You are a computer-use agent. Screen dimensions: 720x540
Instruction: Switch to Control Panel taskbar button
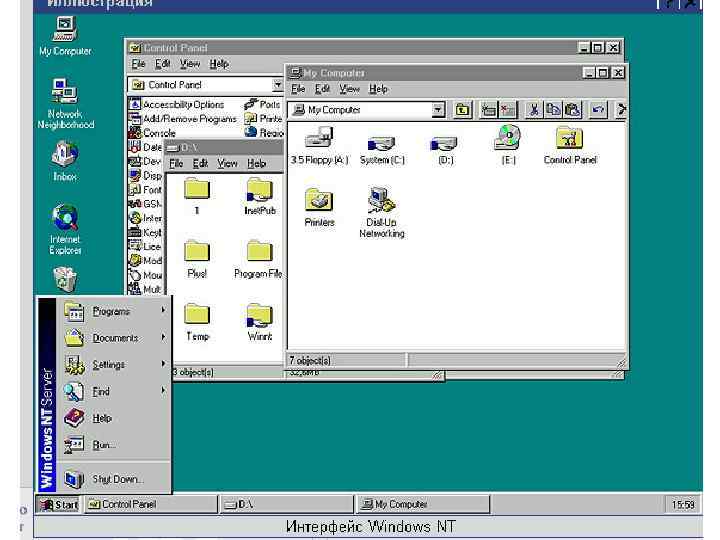click(150, 505)
